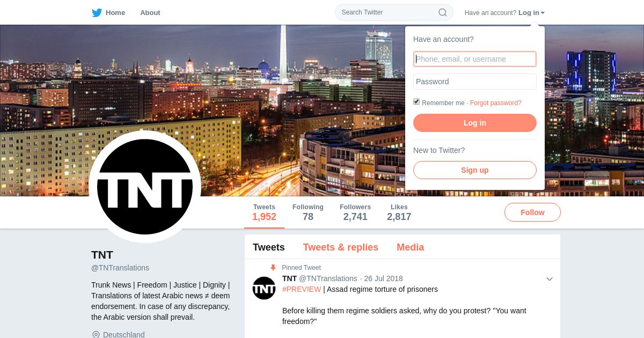Expand the pinned tweet options chevron
This screenshot has width=644, height=338.
550,279
